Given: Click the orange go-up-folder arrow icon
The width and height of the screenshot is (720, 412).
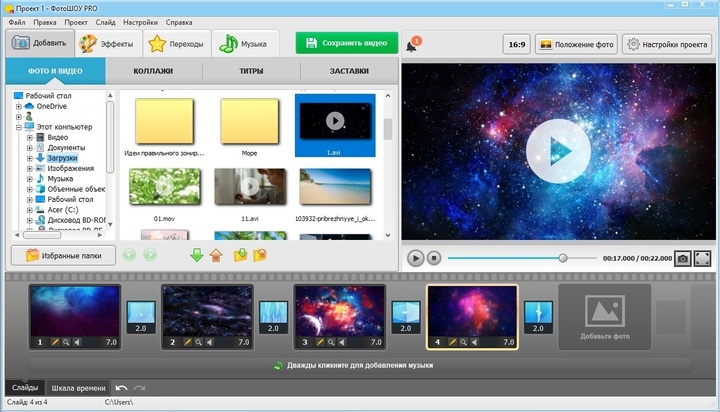Looking at the screenshot, I should 216,255.
